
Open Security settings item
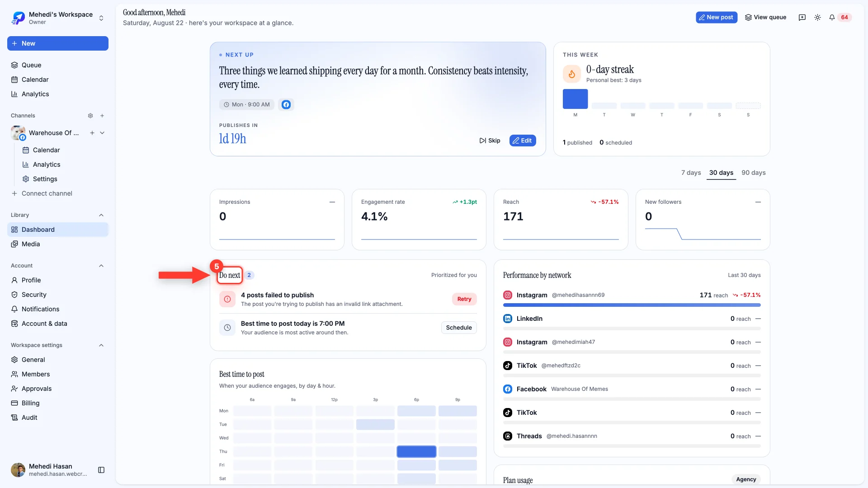point(58,295)
